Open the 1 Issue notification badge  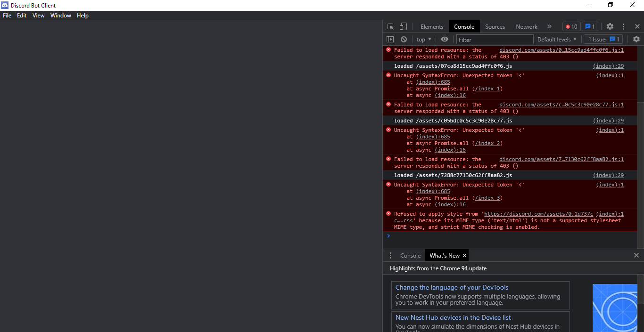pos(590,26)
